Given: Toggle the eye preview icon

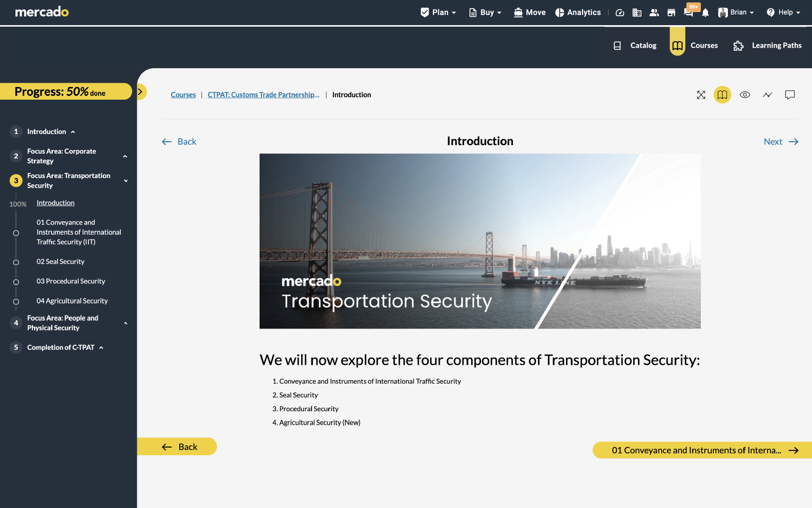Looking at the screenshot, I should 745,95.
